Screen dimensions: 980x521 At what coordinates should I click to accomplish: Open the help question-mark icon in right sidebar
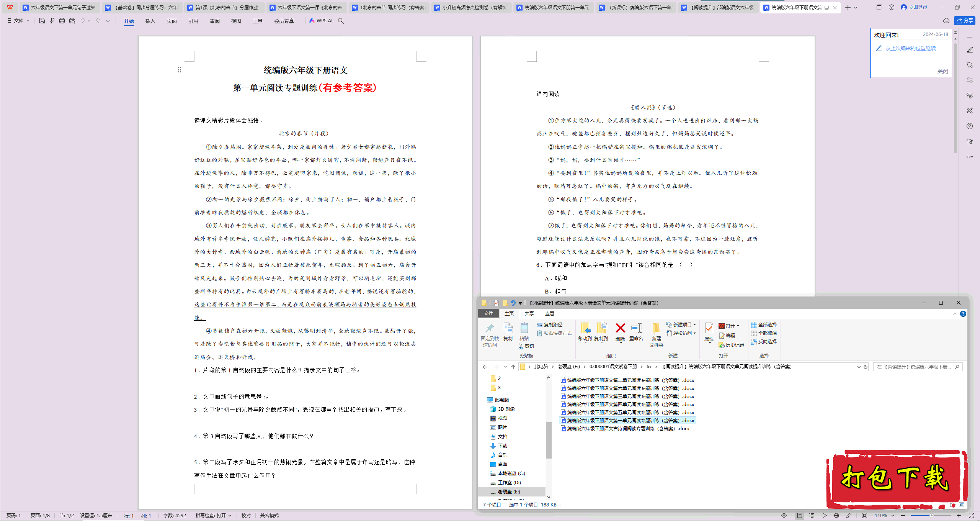pyautogui.click(x=970, y=126)
